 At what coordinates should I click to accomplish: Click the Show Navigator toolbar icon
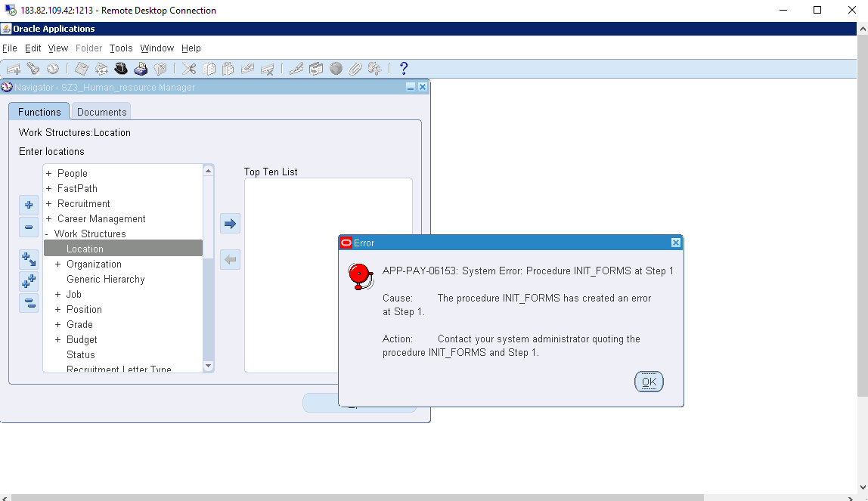pyautogui.click(x=53, y=69)
